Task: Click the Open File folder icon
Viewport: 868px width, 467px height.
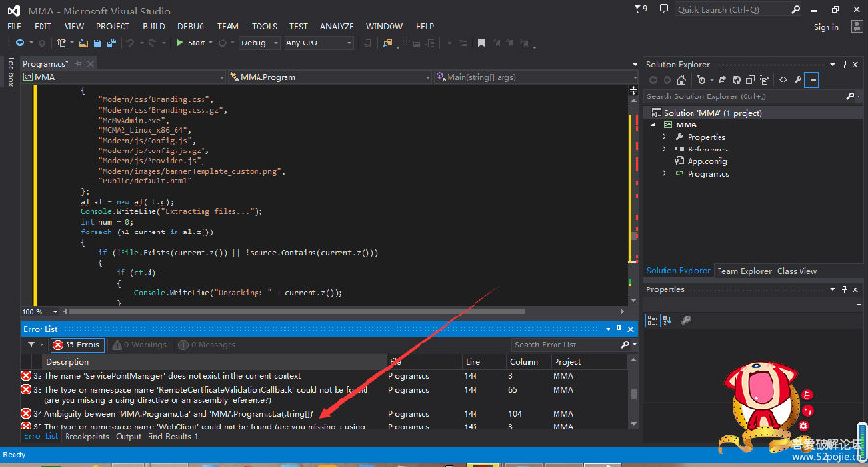Action: 84,43
